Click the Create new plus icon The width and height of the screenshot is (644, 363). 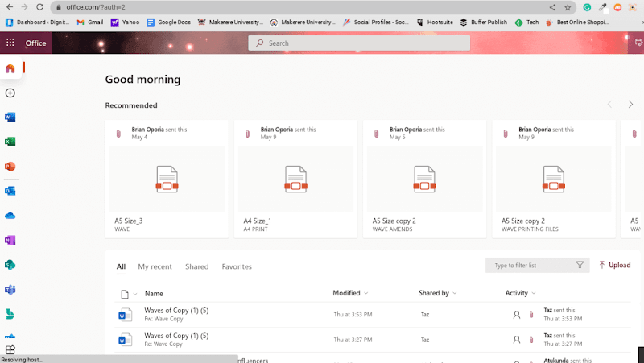[10, 93]
